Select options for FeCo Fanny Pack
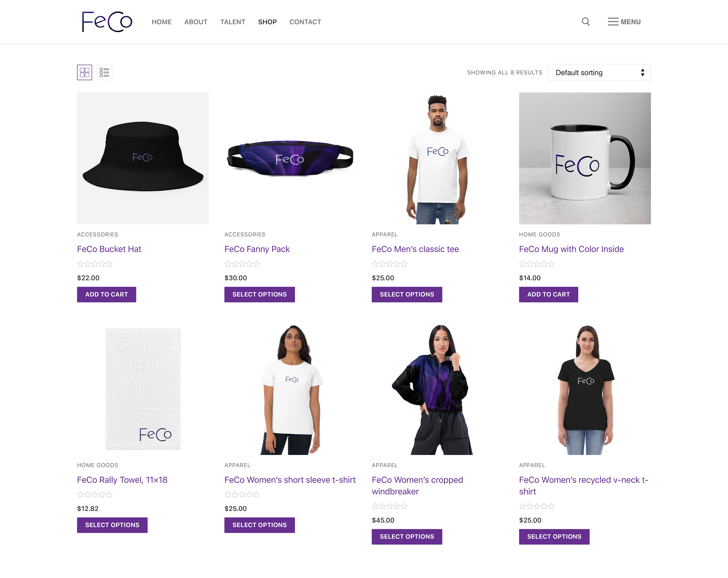This screenshot has height=578, width=728. tap(260, 294)
